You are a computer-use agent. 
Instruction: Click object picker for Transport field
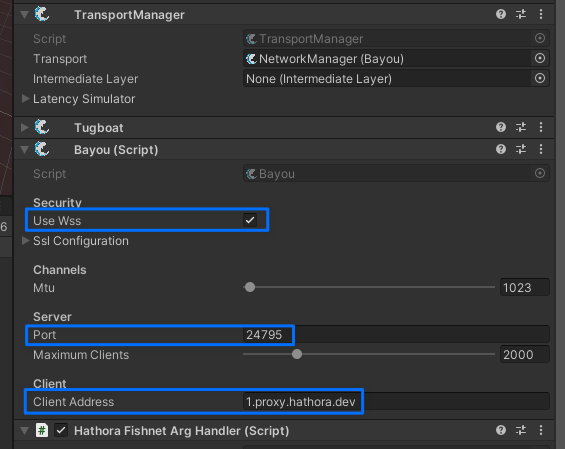tap(539, 58)
